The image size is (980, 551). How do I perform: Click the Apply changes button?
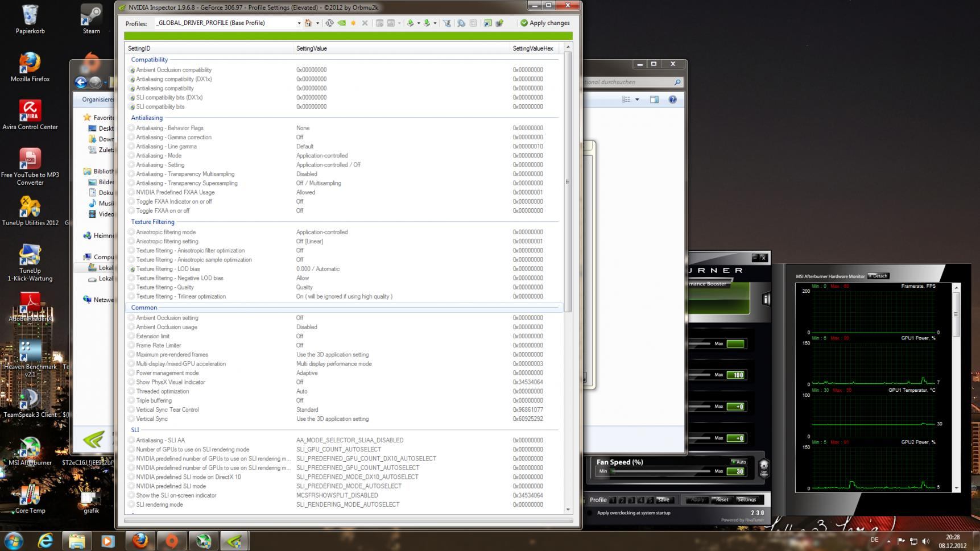tap(545, 23)
